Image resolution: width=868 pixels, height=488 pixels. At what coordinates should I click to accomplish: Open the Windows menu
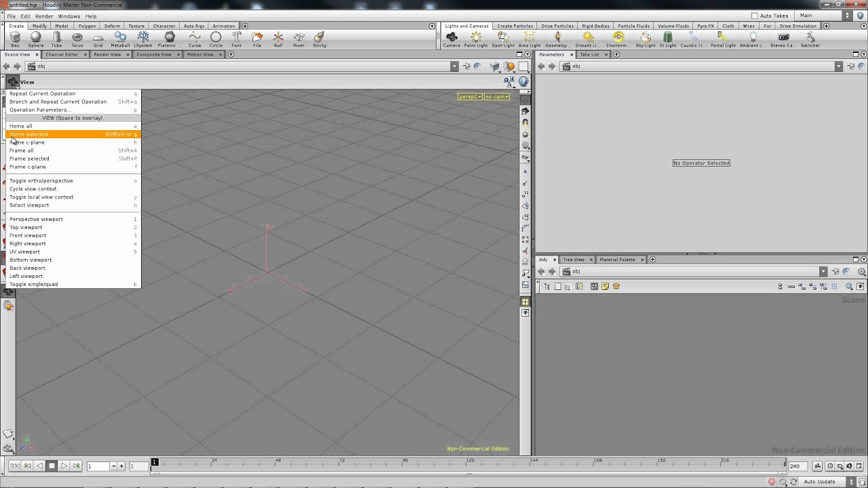[x=68, y=16]
